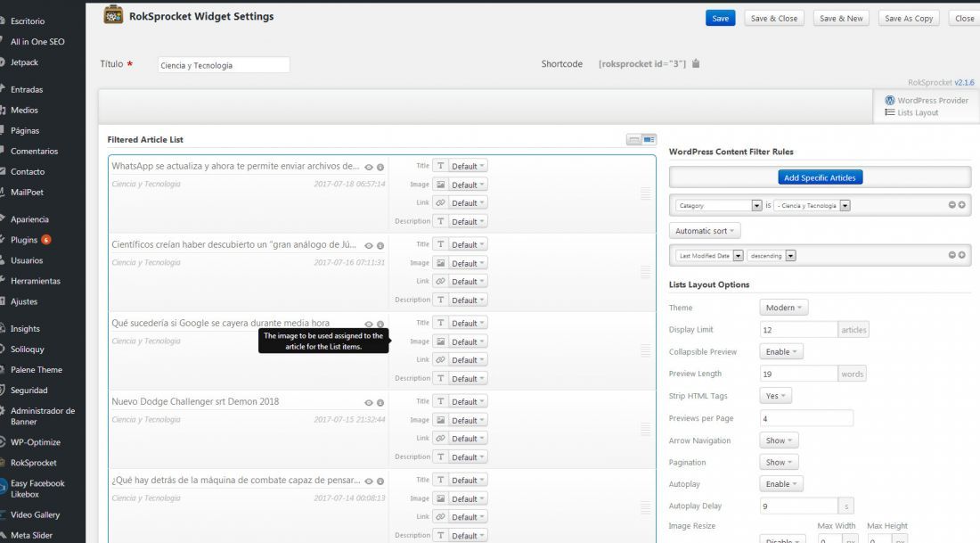Viewport: 980px width, 543px height.
Task: Open the descending order dropdown
Action: click(x=772, y=255)
